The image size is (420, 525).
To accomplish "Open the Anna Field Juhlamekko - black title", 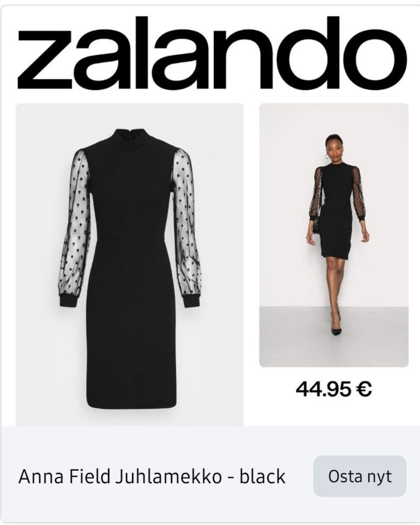I will (152, 476).
